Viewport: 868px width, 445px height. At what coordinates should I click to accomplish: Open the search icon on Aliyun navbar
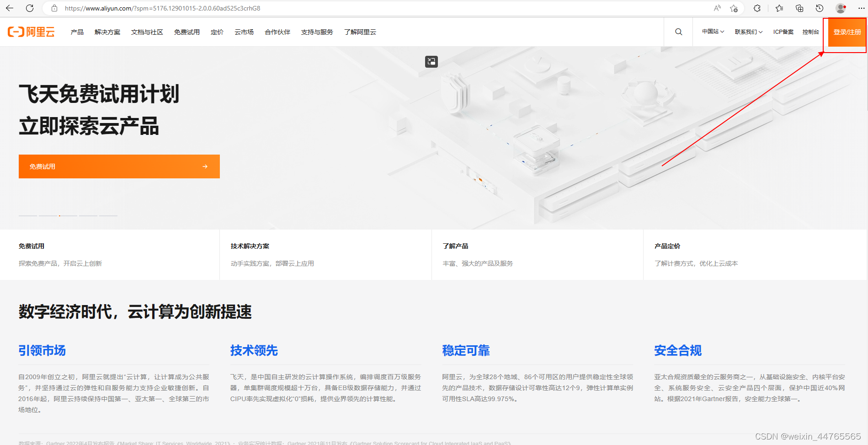point(678,32)
